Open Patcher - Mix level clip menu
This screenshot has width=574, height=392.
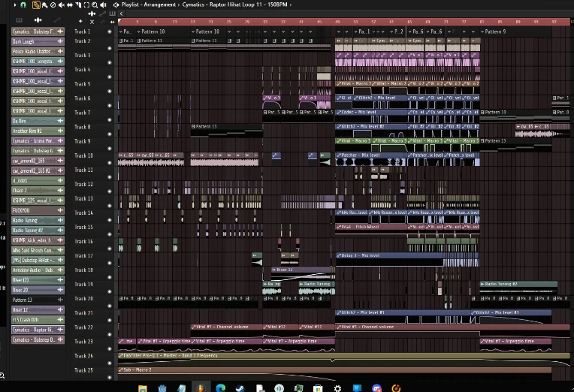click(x=339, y=155)
